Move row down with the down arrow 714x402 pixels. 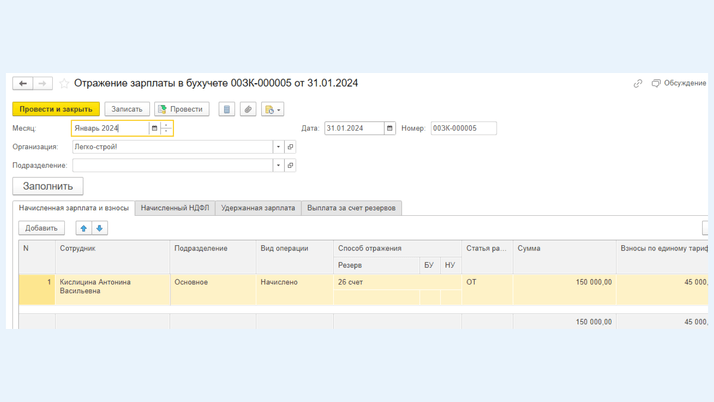99,228
